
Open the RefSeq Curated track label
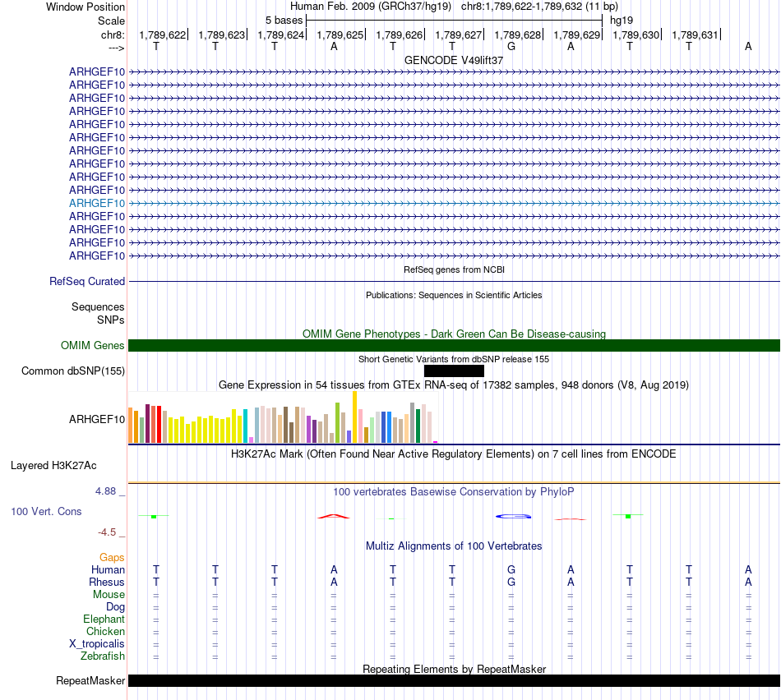pyautogui.click(x=86, y=281)
